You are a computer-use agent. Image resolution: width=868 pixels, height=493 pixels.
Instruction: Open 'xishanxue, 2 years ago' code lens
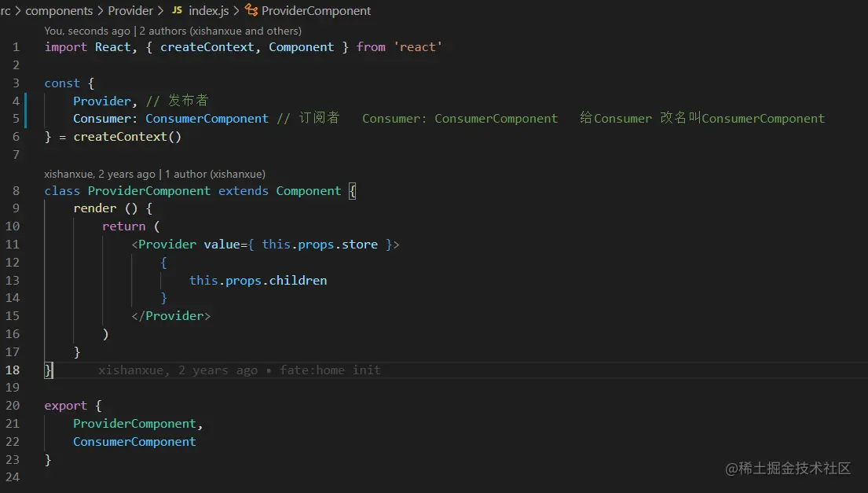[155, 174]
